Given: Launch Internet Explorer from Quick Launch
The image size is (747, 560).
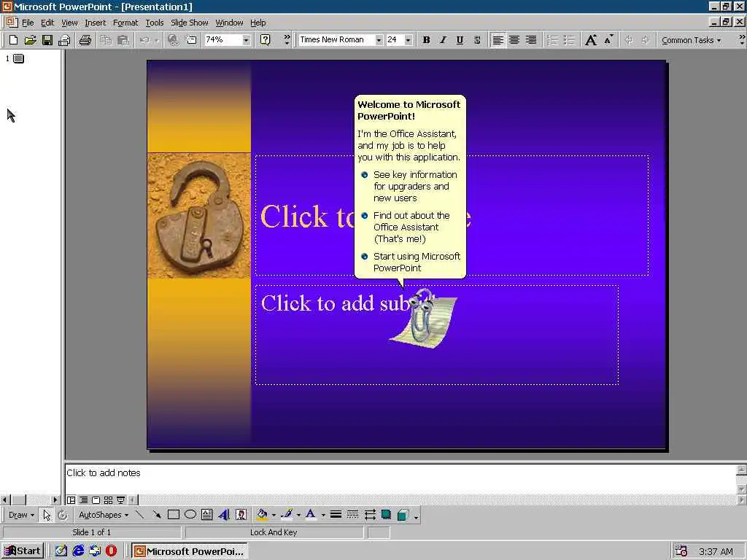Looking at the screenshot, I should point(77,551).
